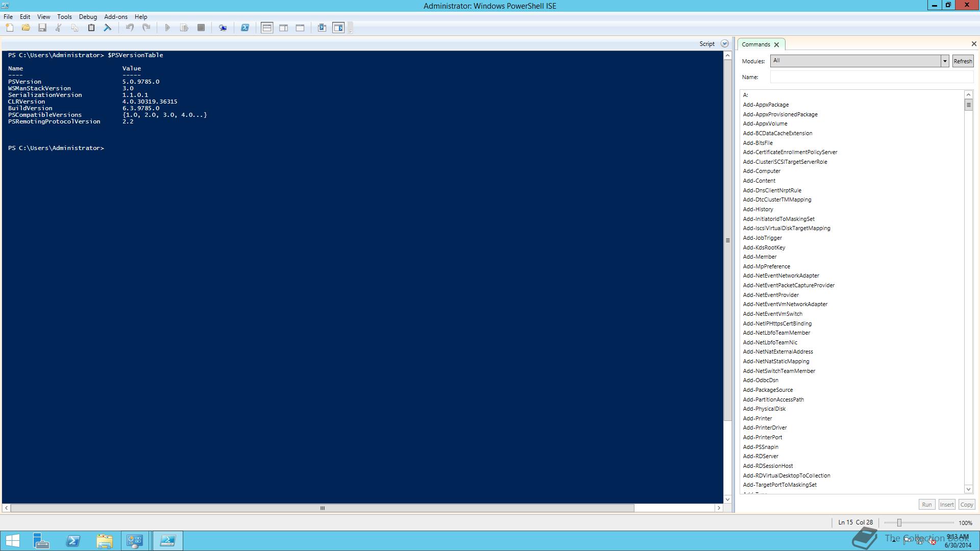Open the File menu
The image size is (980, 551).
click(x=8, y=17)
